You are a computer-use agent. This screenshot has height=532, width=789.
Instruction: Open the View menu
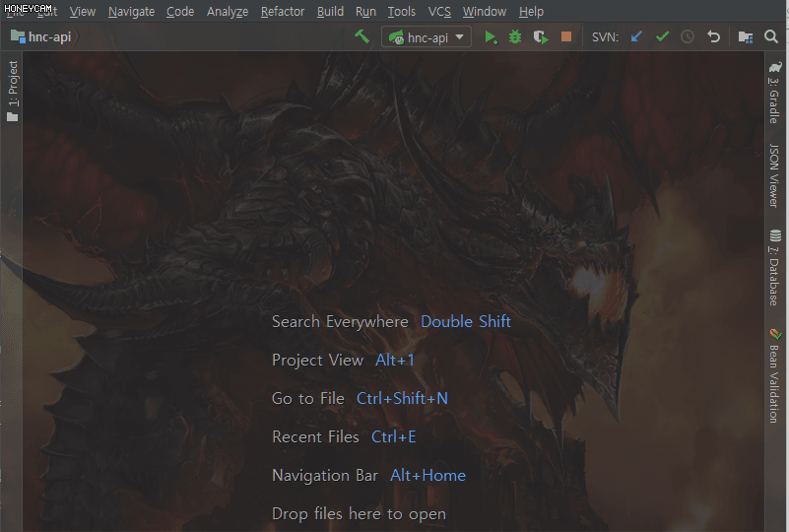pyautogui.click(x=83, y=12)
